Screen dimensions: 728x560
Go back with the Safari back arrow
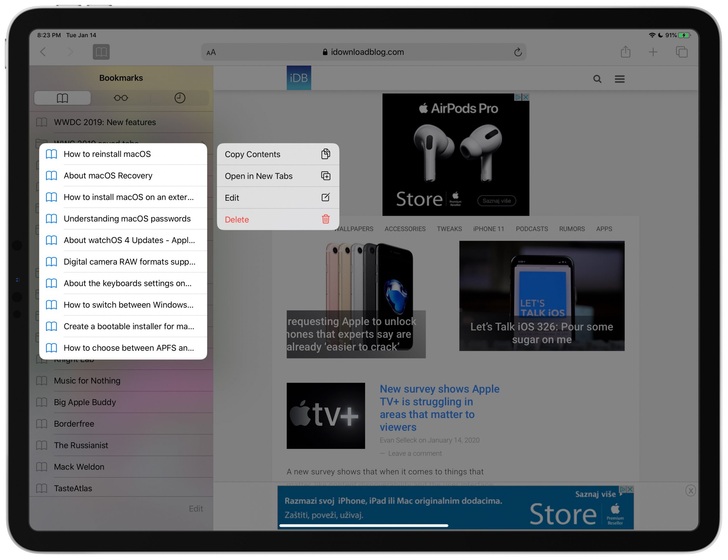point(43,52)
